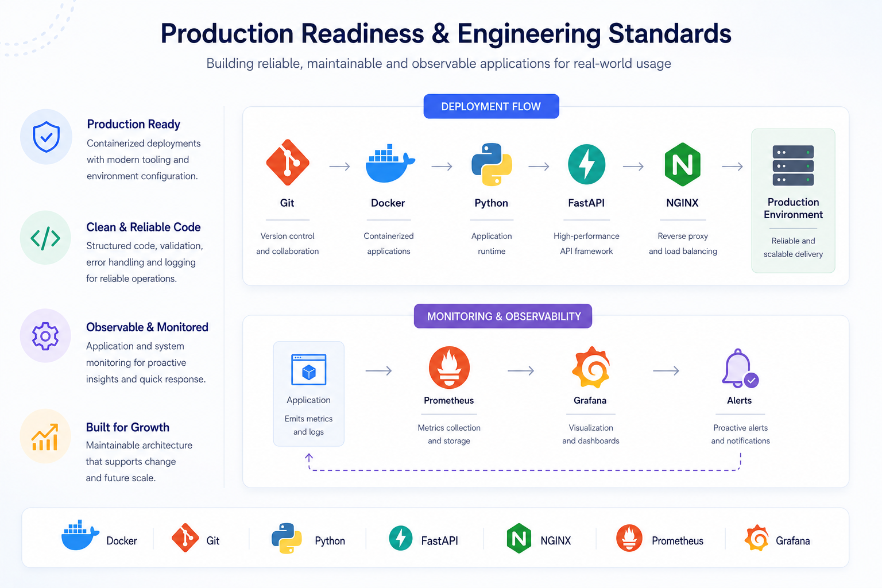
Task: Select the 'Emits metrics and logs' caption
Action: [x=308, y=425]
